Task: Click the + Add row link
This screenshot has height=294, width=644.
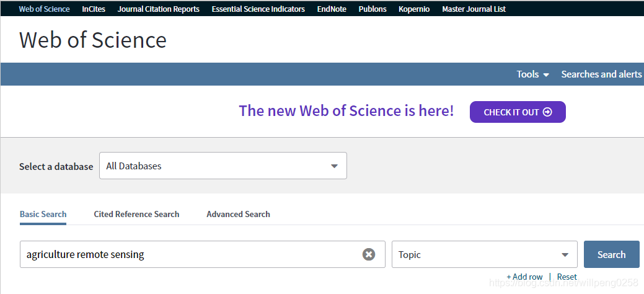Action: pyautogui.click(x=524, y=277)
